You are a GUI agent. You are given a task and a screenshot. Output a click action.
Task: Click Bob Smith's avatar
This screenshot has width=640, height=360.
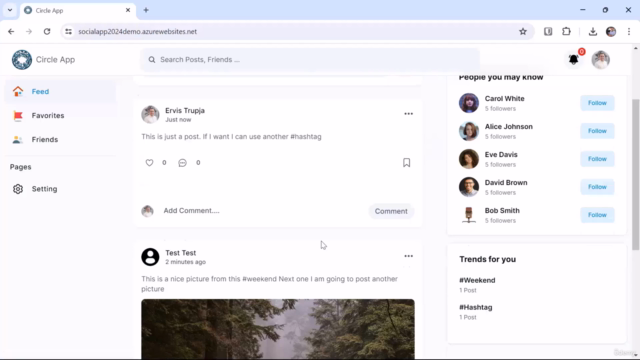coord(469,215)
